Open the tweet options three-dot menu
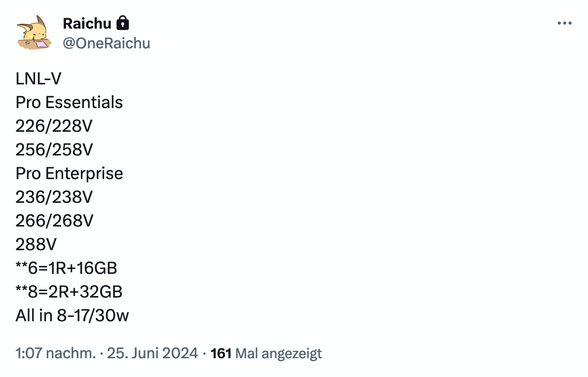The width and height of the screenshot is (588, 377). [564, 23]
